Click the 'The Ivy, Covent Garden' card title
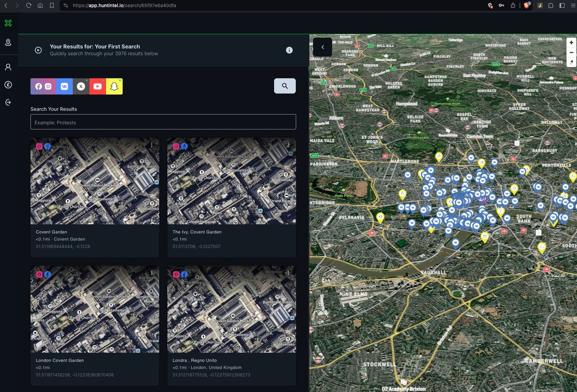This screenshot has height=392, width=577. point(197,232)
